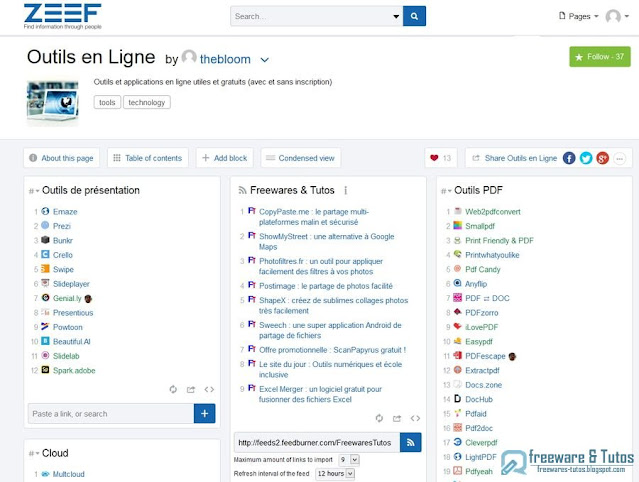639x482 pixels.
Task: Select the tools tag
Action: coord(107,102)
